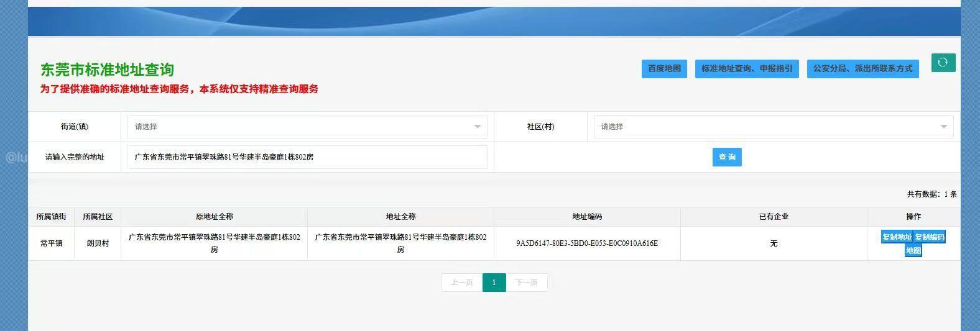Go to 下一页 next page
This screenshot has width=980, height=331.
click(x=526, y=283)
